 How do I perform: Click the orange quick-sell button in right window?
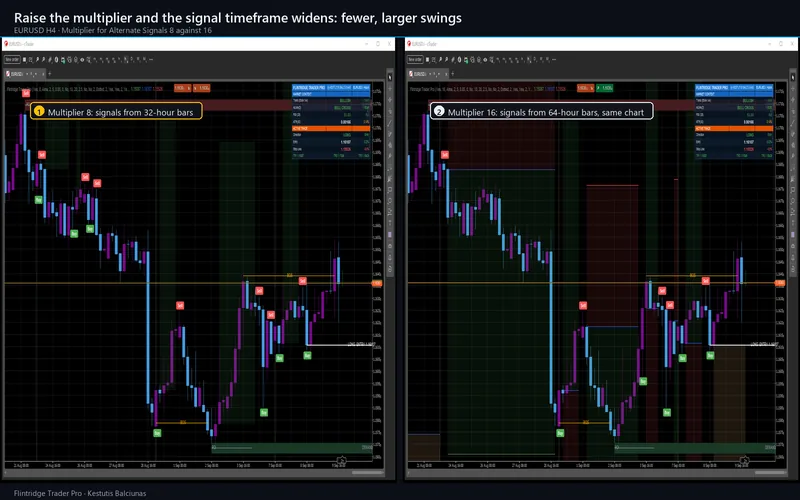[585, 88]
